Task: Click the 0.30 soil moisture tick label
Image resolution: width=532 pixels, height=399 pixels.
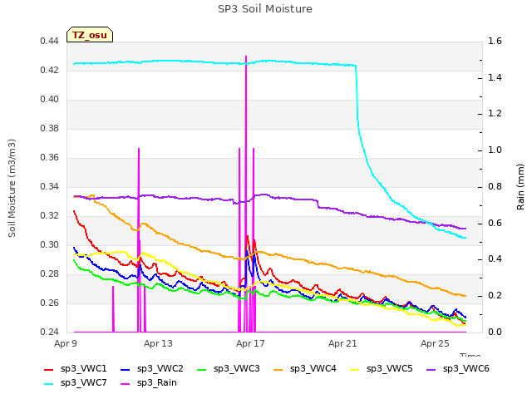Action: [x=50, y=245]
